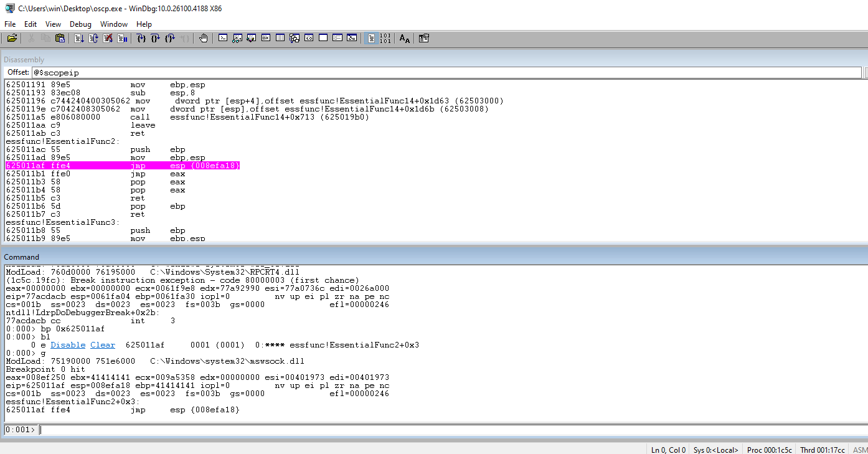This screenshot has height=454, width=868.
Task: Click the Font icon in toolbar
Action: point(405,39)
